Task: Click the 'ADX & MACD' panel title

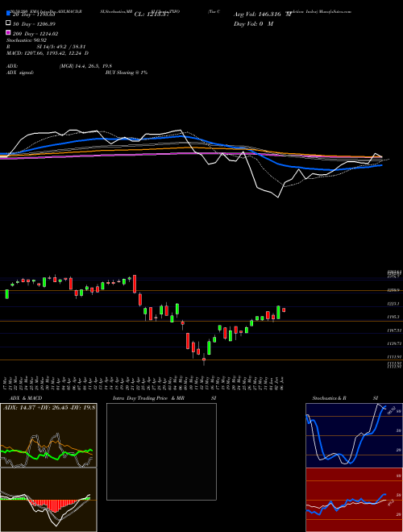Action: pyautogui.click(x=26, y=398)
